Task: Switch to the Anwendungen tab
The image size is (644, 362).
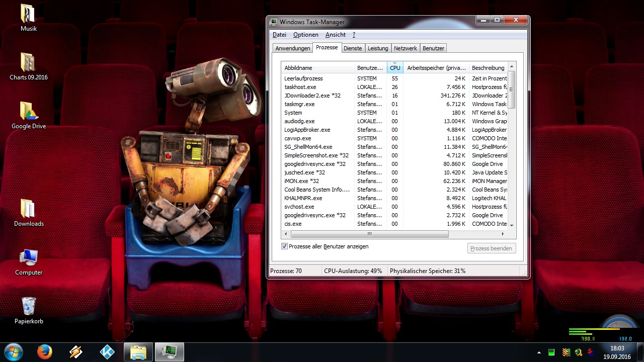Action: (292, 48)
